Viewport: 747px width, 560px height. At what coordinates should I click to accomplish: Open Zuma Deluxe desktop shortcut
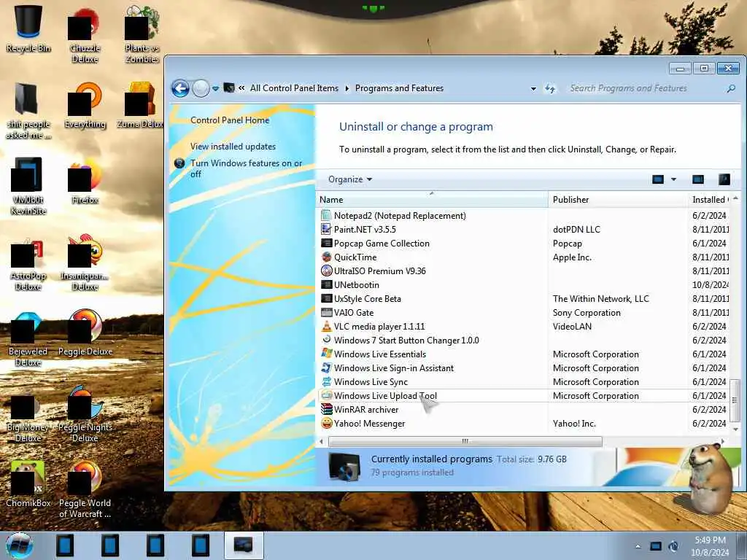pyautogui.click(x=141, y=106)
